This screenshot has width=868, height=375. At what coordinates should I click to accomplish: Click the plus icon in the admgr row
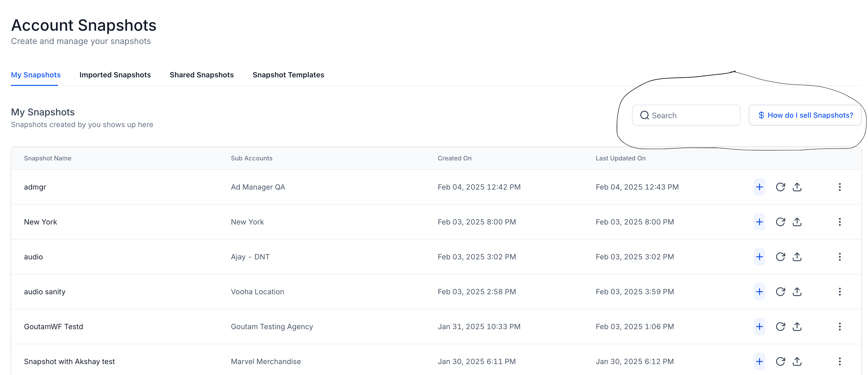click(759, 187)
